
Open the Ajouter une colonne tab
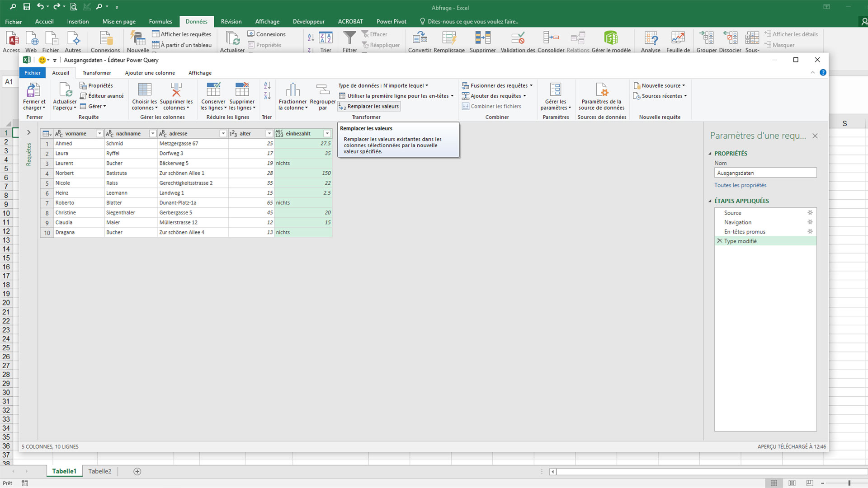tap(150, 73)
